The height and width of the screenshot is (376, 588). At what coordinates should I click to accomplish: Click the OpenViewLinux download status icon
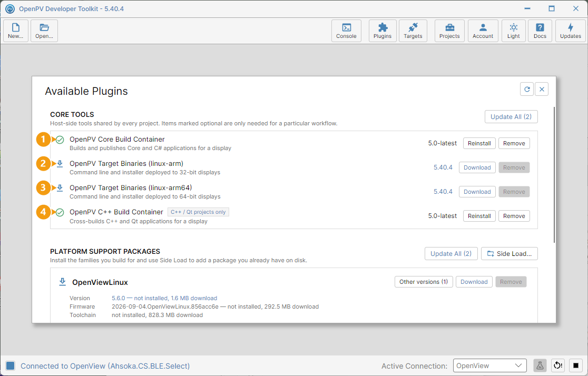63,282
